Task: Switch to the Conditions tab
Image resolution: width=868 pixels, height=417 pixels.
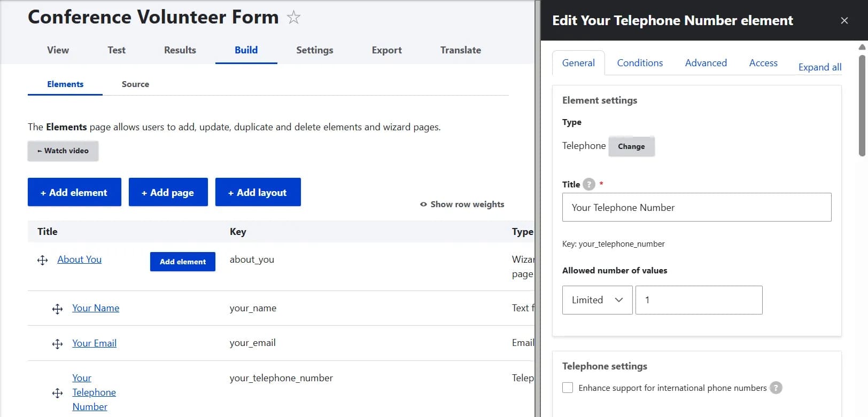Action: click(x=640, y=63)
